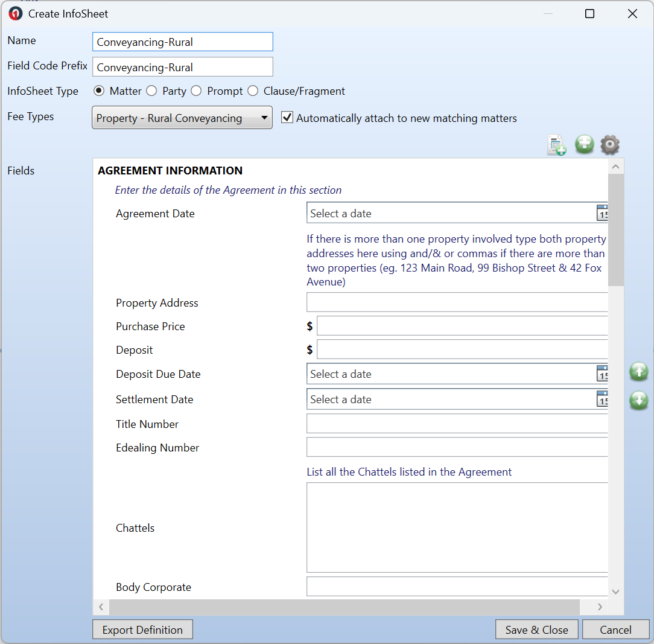Click Save & Close button

(537, 630)
